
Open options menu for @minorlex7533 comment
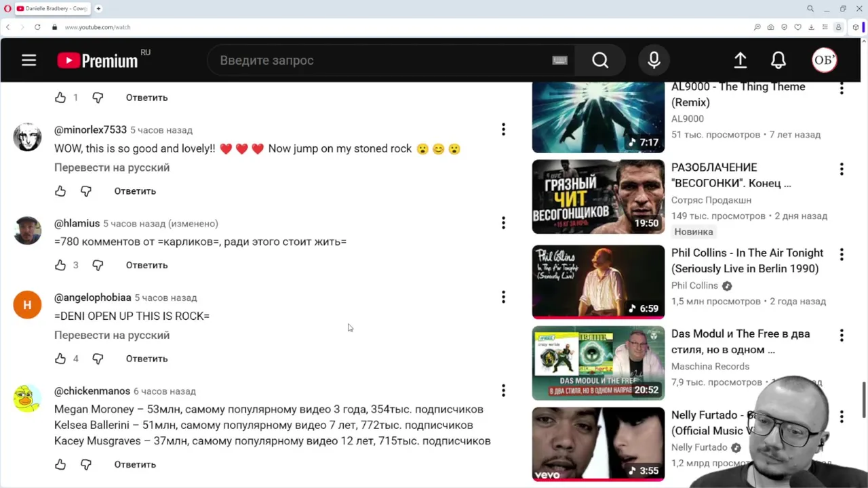point(503,129)
